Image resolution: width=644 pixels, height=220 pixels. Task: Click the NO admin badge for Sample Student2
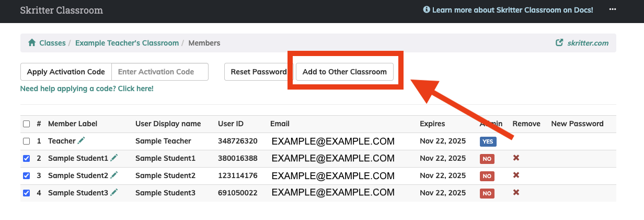487,176
